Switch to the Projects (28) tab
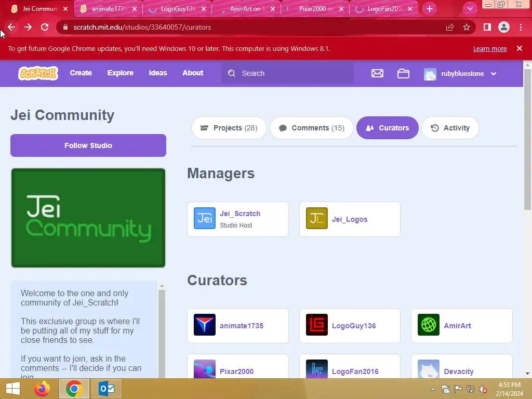Image resolution: width=532 pixels, height=399 pixels. point(229,128)
